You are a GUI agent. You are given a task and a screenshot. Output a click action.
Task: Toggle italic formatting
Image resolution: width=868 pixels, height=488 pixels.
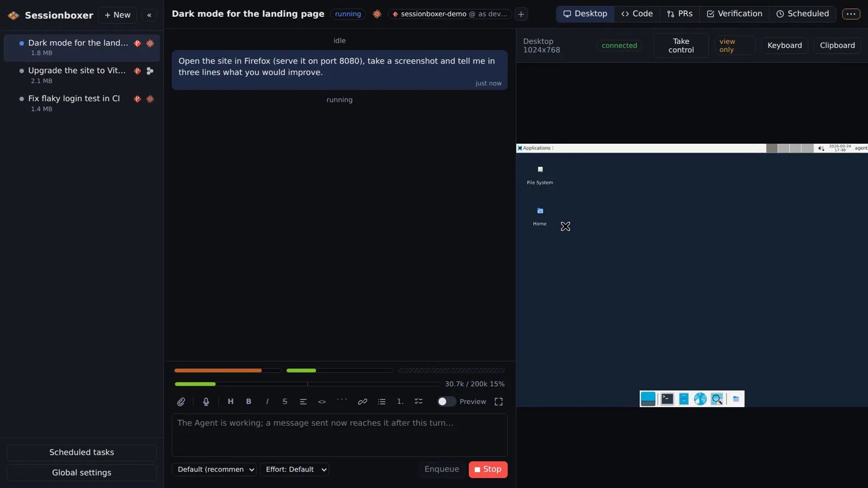(267, 402)
